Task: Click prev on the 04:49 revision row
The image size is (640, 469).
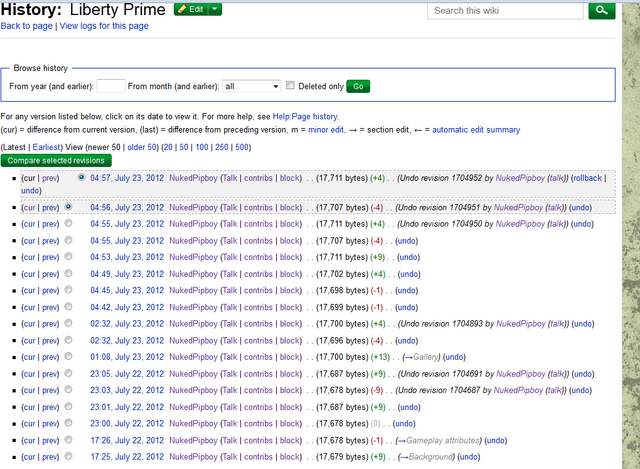Action: tap(49, 274)
